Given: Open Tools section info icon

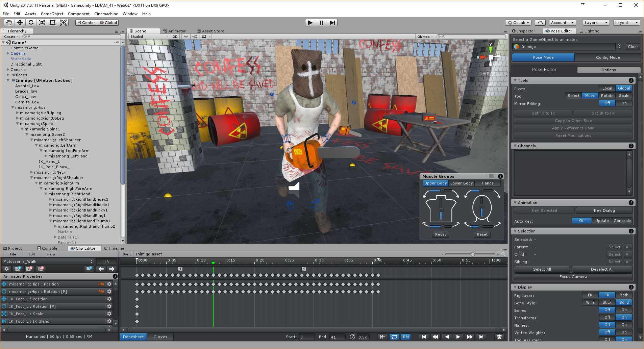Looking at the screenshot, I should [631, 80].
